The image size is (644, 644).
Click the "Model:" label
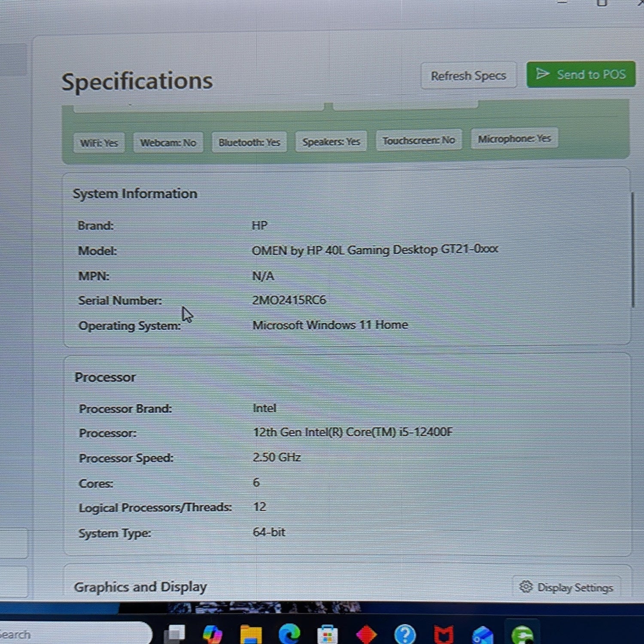(97, 251)
